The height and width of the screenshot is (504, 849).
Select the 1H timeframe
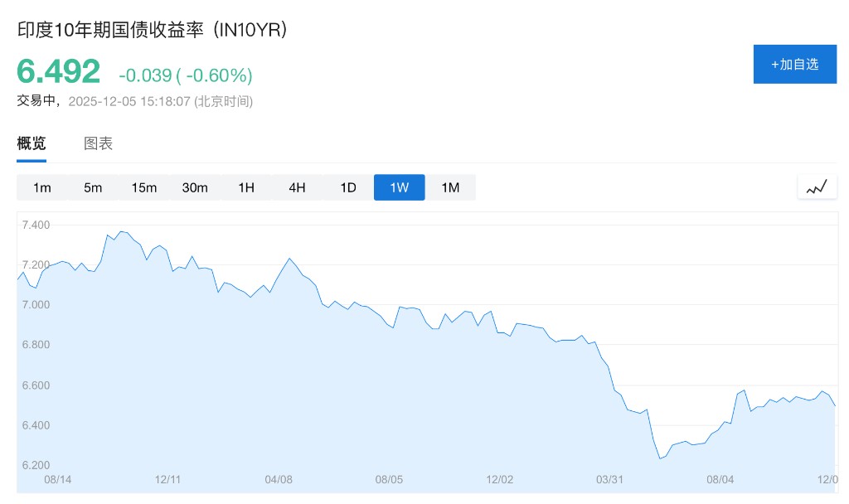point(246,187)
